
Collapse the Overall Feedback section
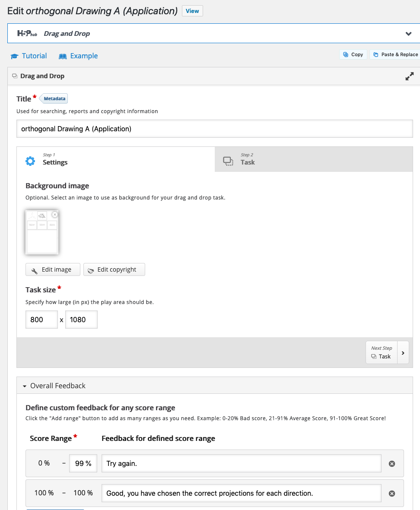[x=54, y=386]
